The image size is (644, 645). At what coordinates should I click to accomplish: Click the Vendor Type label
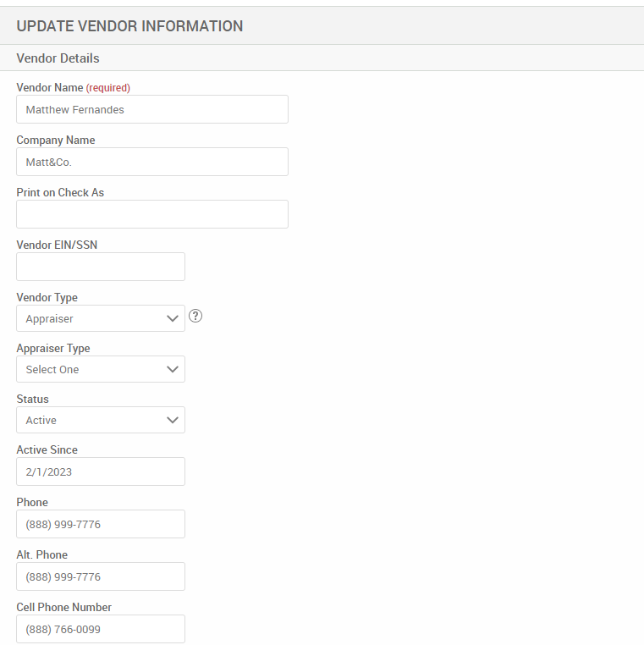(x=47, y=297)
